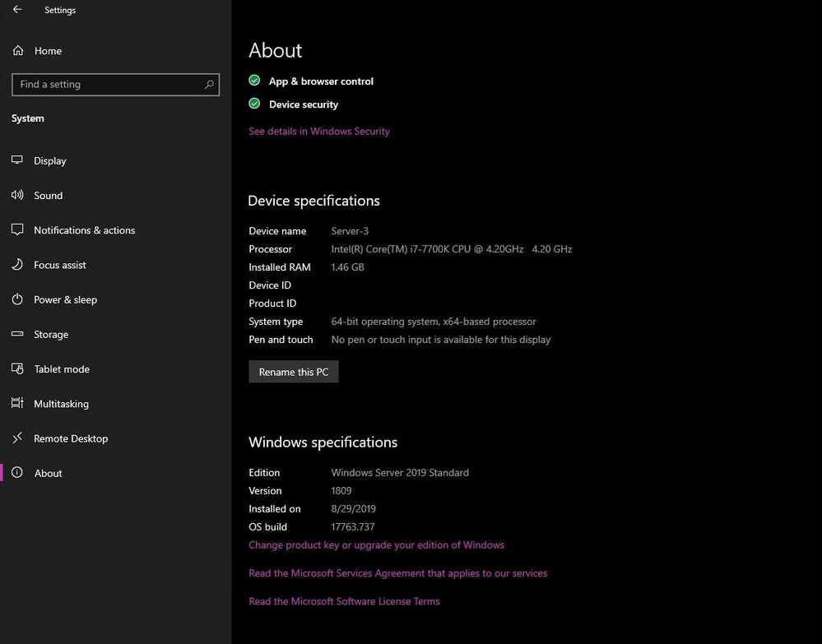Open the Tablet mode page
This screenshot has width=822, height=644.
click(x=62, y=369)
